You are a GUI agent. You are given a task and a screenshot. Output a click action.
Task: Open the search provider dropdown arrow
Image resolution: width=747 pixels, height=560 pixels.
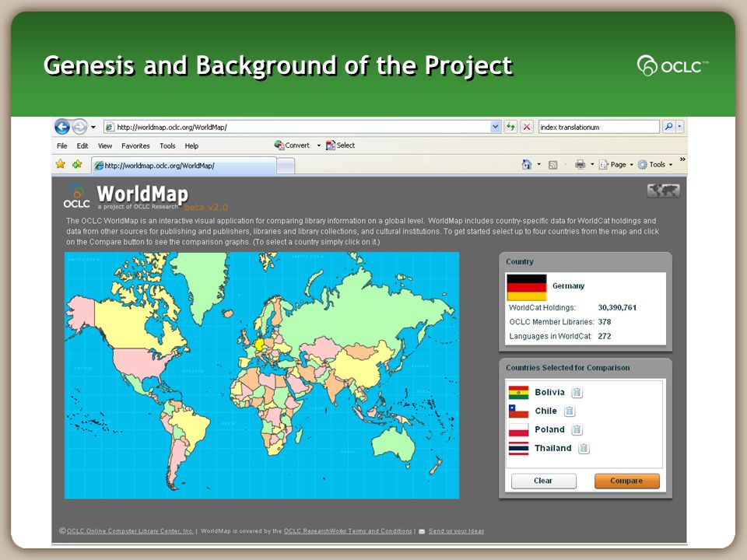pos(680,127)
